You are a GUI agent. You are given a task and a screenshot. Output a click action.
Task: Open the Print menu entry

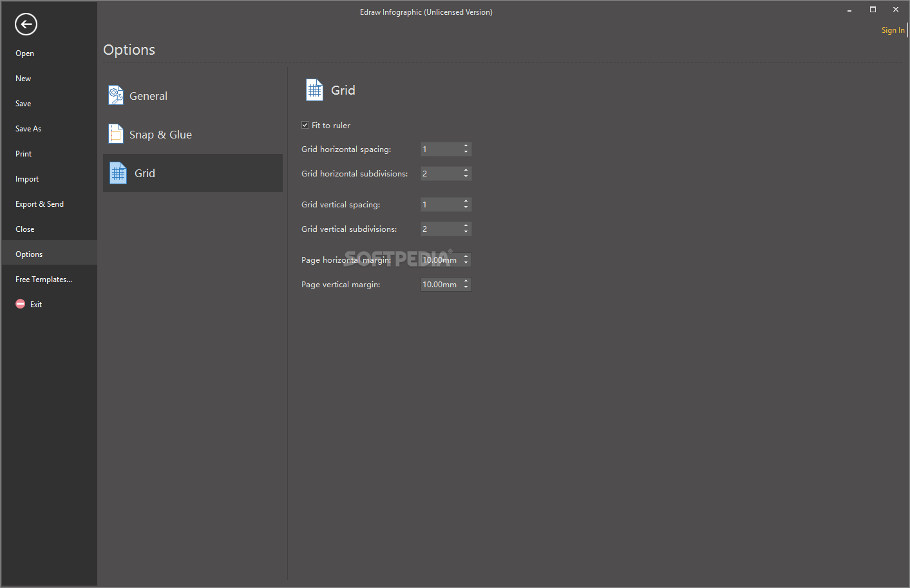click(x=49, y=154)
